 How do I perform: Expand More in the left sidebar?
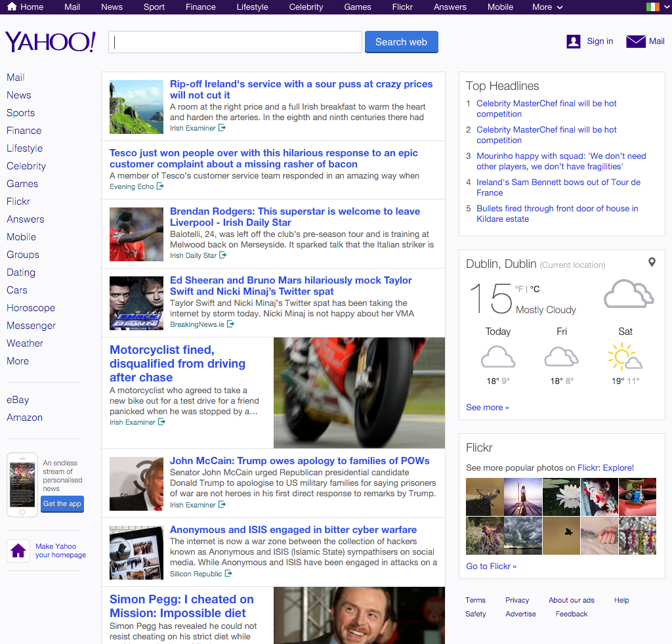(x=18, y=361)
